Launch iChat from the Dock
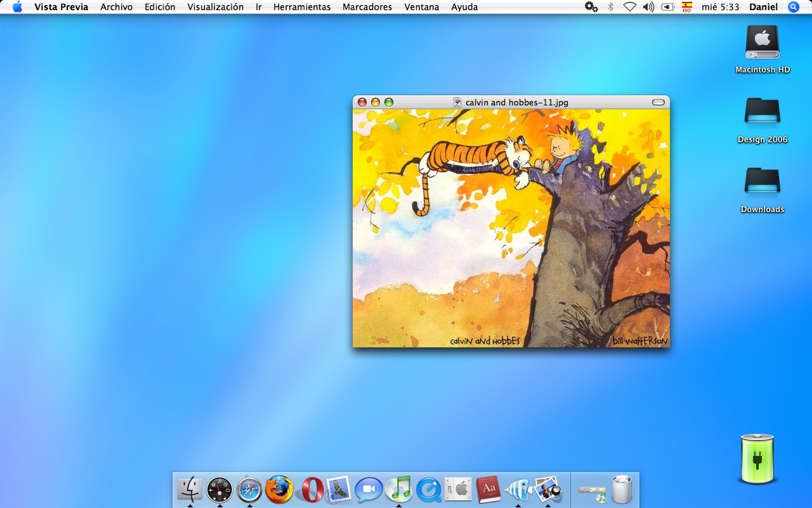Image resolution: width=812 pixels, height=508 pixels. click(x=369, y=490)
